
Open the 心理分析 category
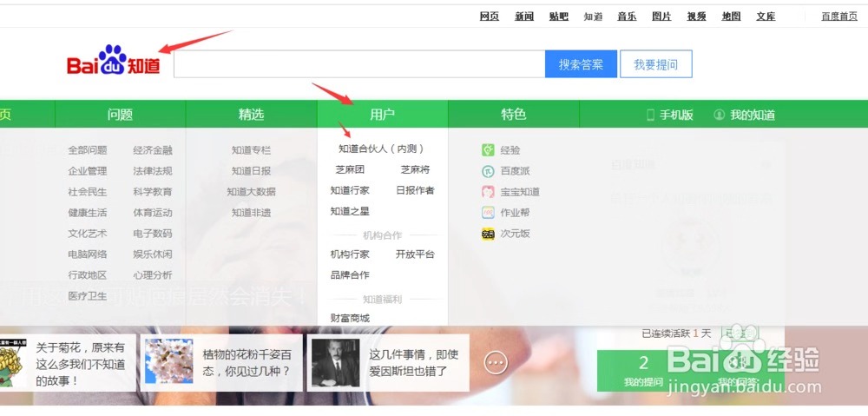(x=153, y=275)
